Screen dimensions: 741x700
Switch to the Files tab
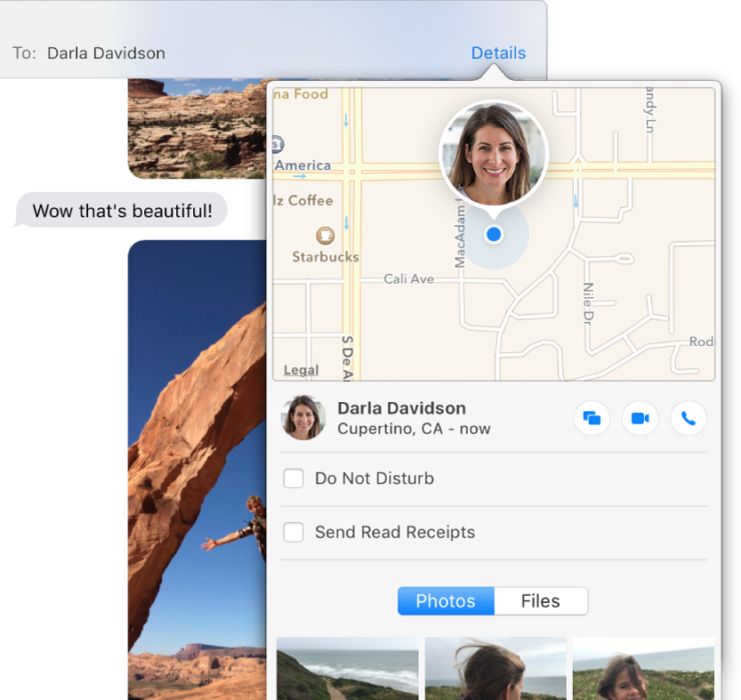[x=540, y=601]
